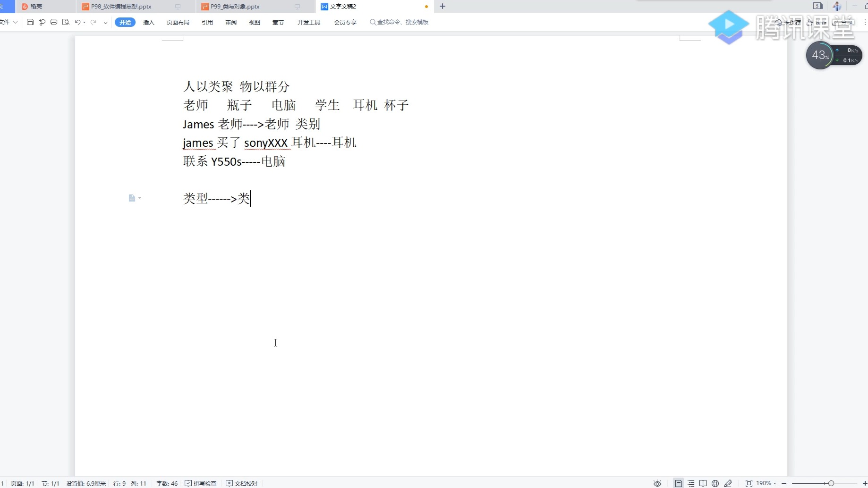Click the Undo arrow icon
The height and width of the screenshot is (488, 868).
[x=77, y=22]
